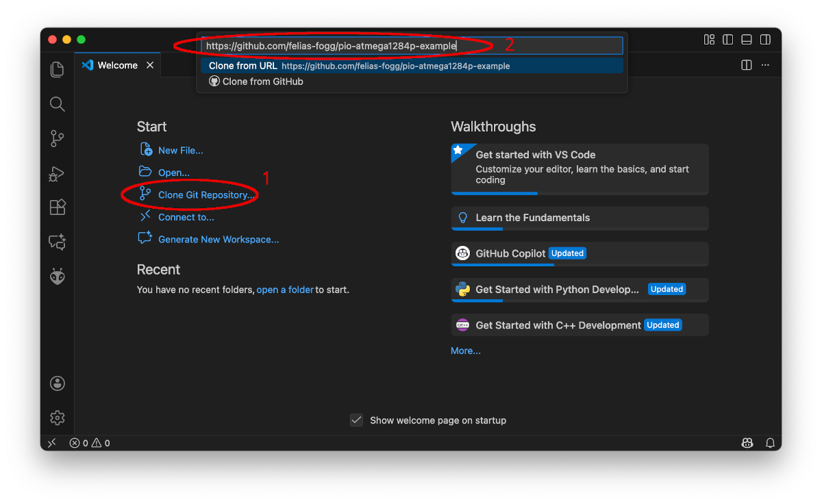Click the Updated badge on C++ walkthrough

[x=663, y=325]
